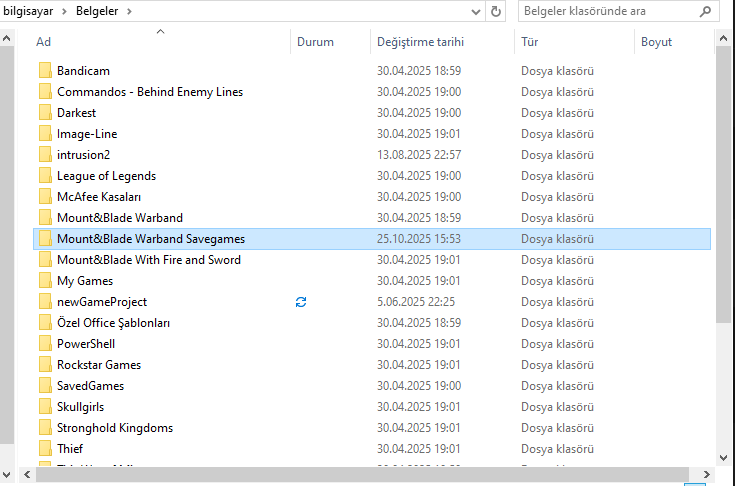Select the Stronghold Kingdoms folder name
Viewport: 735px width, 486px height.
115,428
